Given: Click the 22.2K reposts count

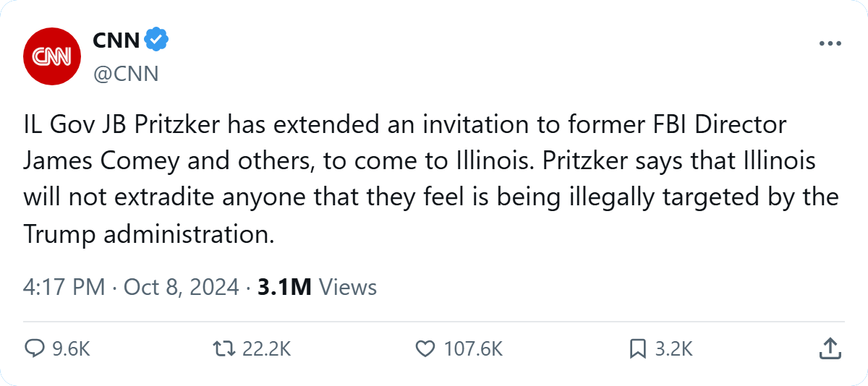Looking at the screenshot, I should click(x=266, y=349).
